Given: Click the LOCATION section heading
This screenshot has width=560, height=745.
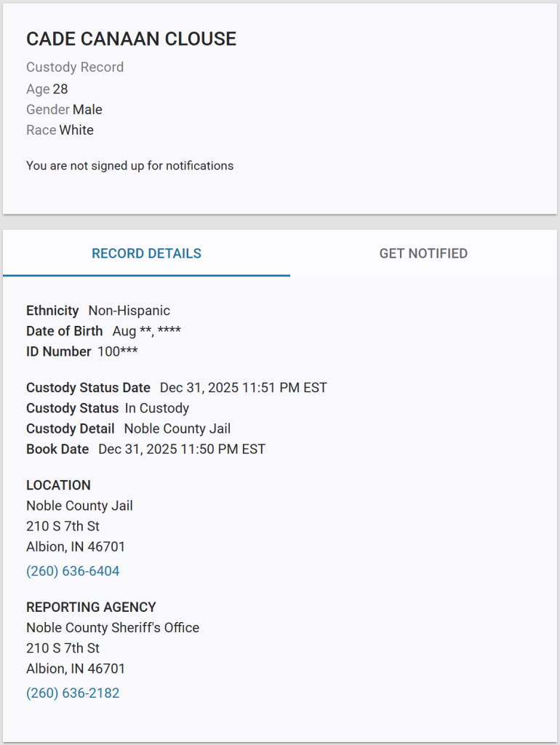Looking at the screenshot, I should click(x=58, y=485).
